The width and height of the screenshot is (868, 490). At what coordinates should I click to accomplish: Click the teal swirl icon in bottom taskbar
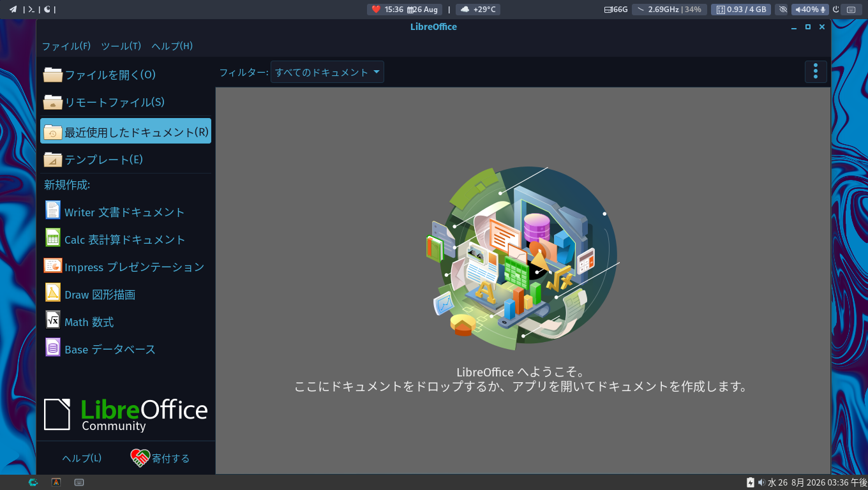tap(33, 482)
